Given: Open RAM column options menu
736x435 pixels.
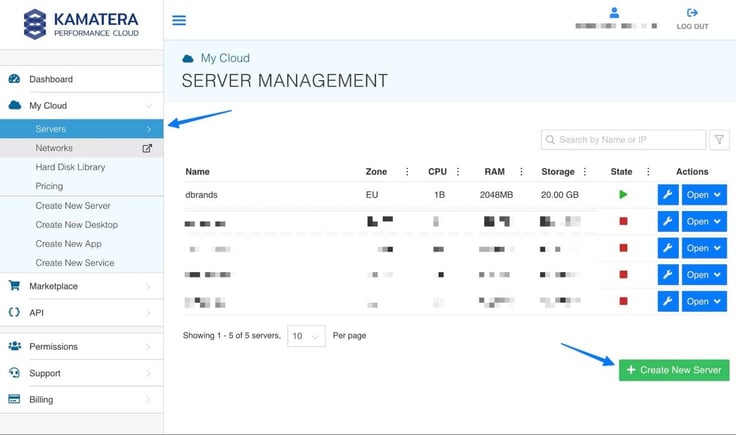Looking at the screenshot, I should point(521,172).
